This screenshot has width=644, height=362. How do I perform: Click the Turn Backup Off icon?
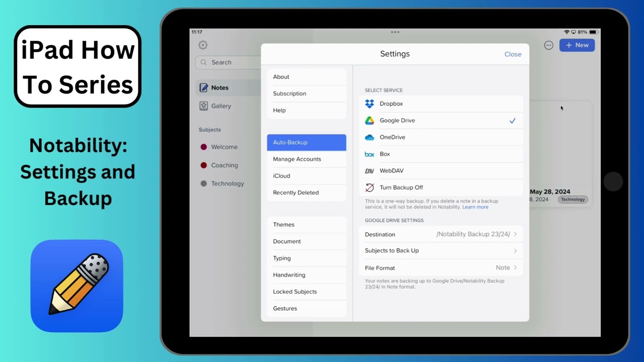point(370,188)
